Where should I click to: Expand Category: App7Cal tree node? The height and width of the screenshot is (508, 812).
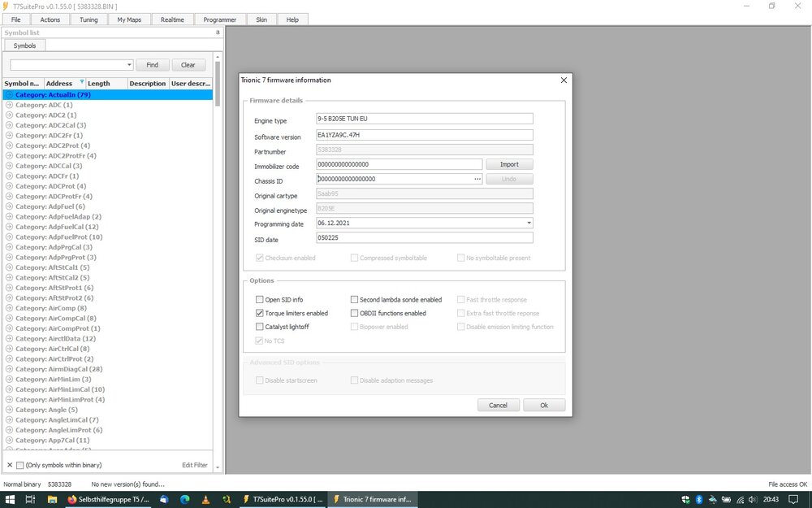pyautogui.click(x=9, y=440)
